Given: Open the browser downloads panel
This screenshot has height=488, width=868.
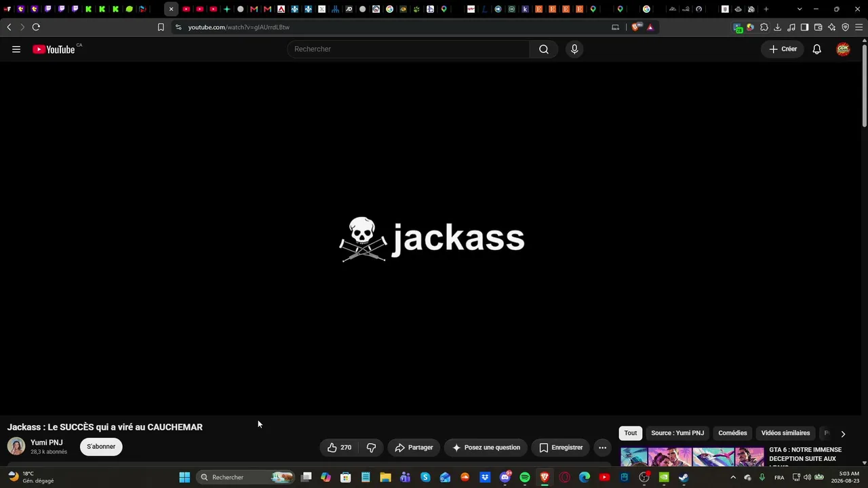Looking at the screenshot, I should click(x=778, y=27).
